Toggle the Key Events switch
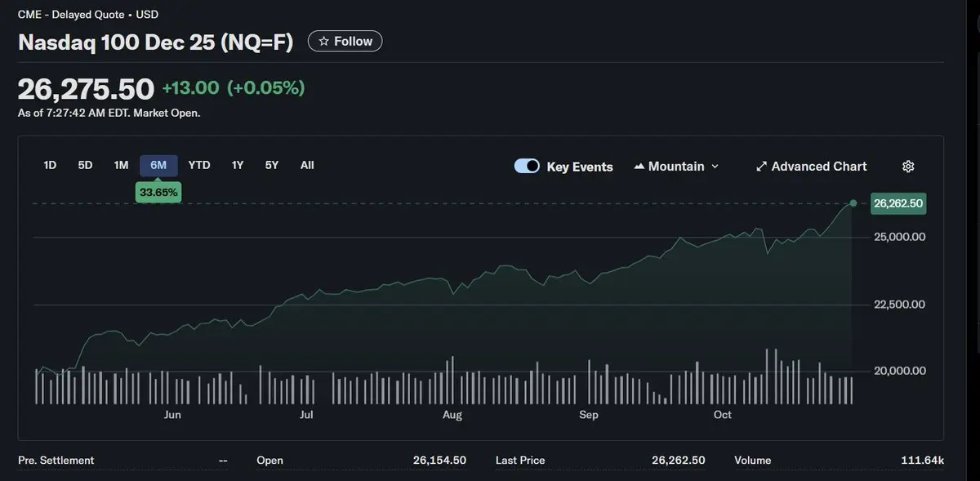The height and width of the screenshot is (481, 980). click(527, 167)
